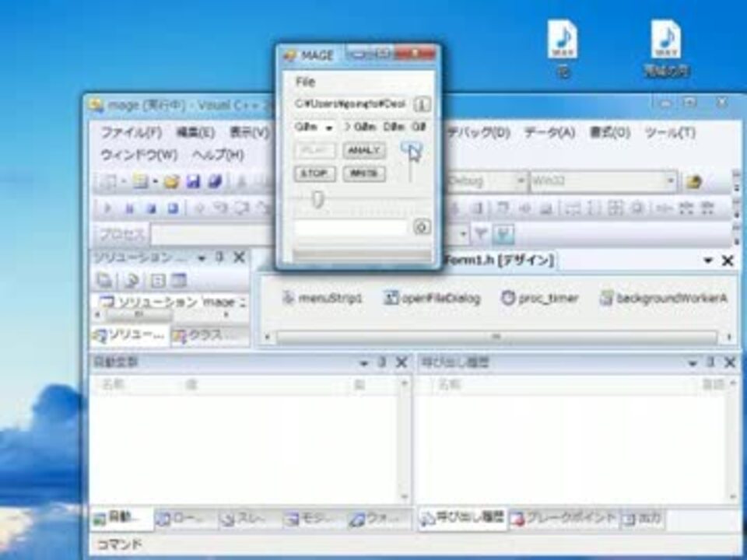Open the 自動変数 panel dropdown arrow
The height and width of the screenshot is (560, 747).
pyautogui.click(x=363, y=363)
